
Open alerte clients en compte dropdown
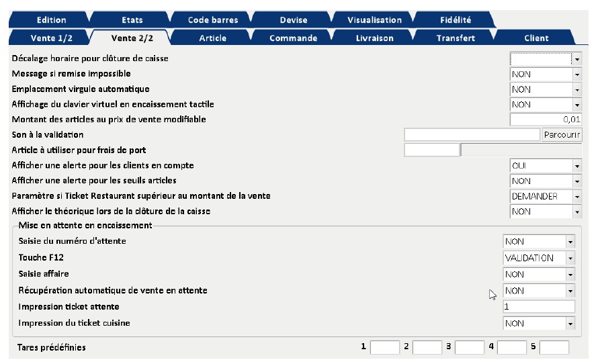point(576,166)
